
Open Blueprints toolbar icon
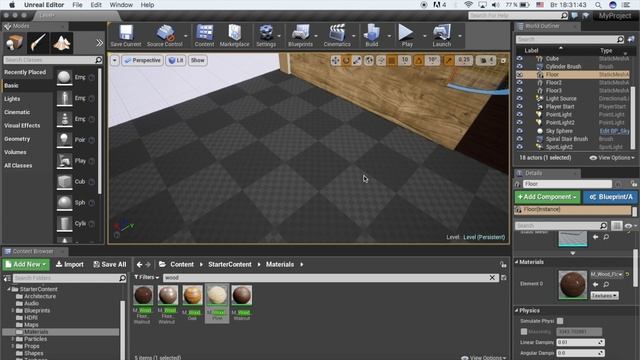point(300,36)
